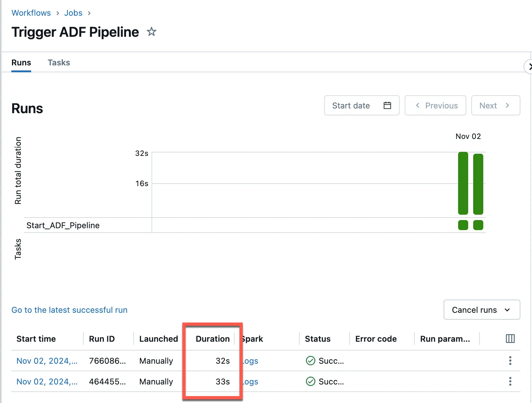This screenshot has height=403, width=532.
Task: Collapse the side panel arrow at right edge
Action: click(529, 67)
